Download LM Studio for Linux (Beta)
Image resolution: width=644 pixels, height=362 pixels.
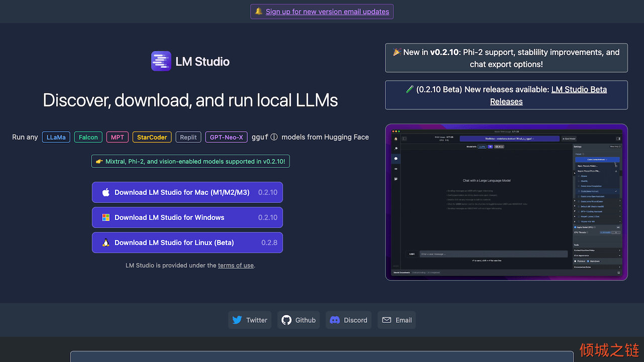click(x=187, y=242)
